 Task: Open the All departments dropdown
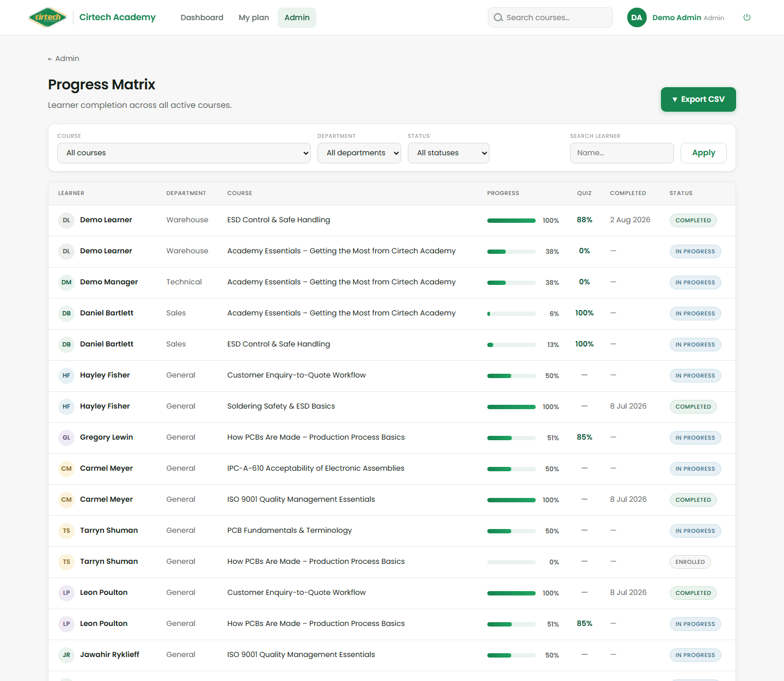click(359, 153)
